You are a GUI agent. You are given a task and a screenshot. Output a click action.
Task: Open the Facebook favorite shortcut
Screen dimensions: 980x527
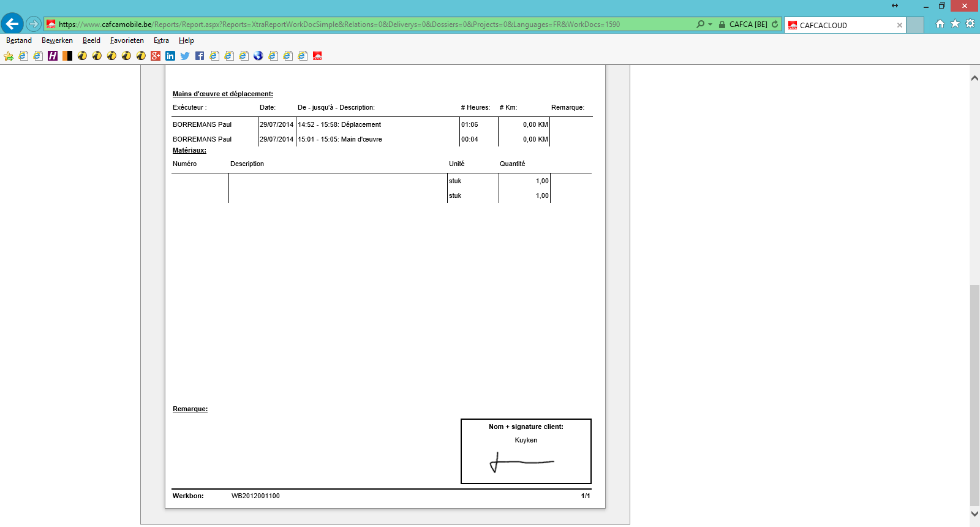(200, 56)
